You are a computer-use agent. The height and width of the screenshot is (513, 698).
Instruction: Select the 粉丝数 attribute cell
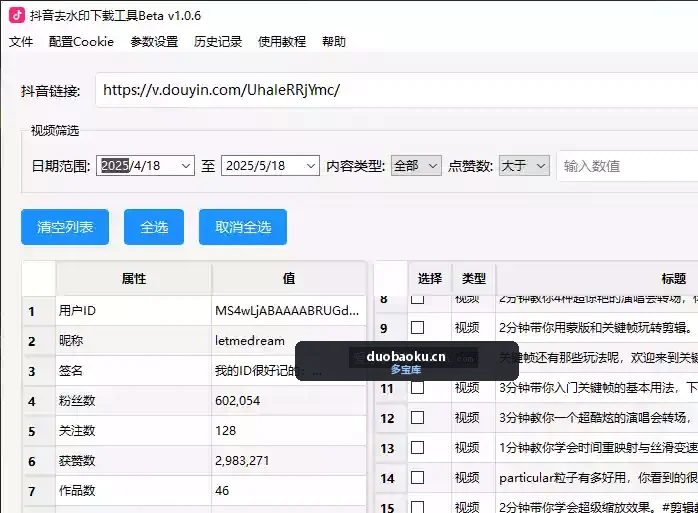tap(134, 401)
